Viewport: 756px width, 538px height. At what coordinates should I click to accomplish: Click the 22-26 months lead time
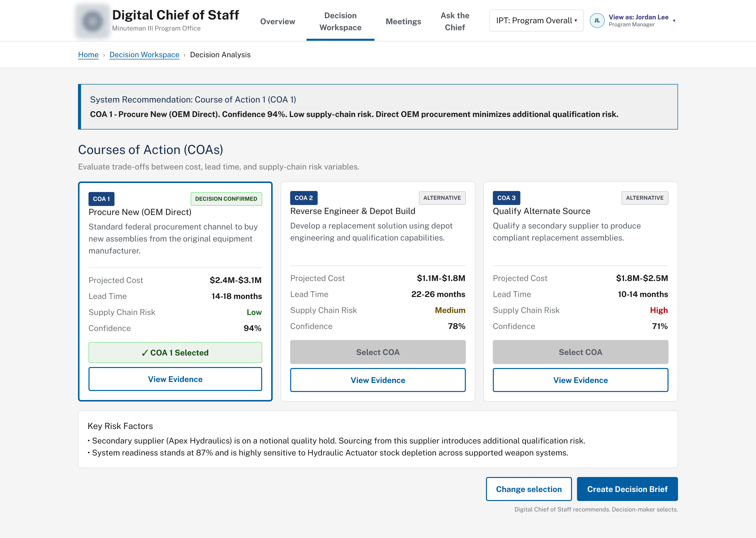click(x=438, y=294)
